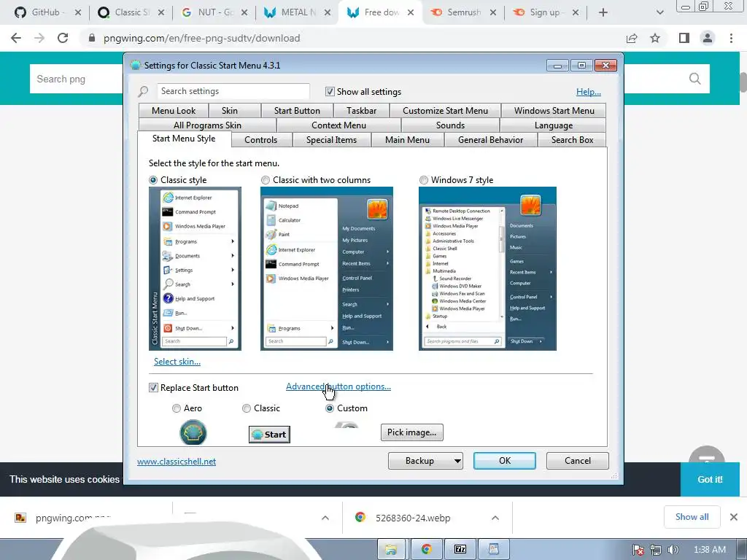
Task: Open a new browser tab with plus
Action: pos(603,12)
